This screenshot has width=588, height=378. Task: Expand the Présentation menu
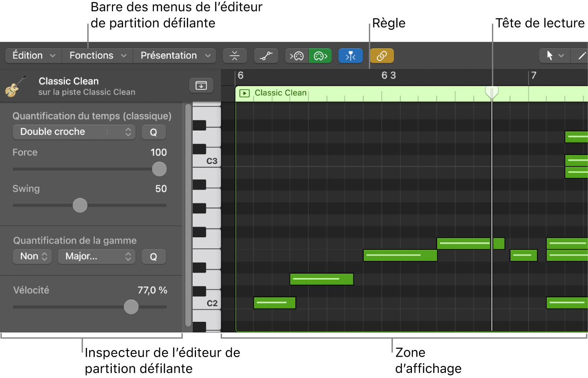point(175,56)
